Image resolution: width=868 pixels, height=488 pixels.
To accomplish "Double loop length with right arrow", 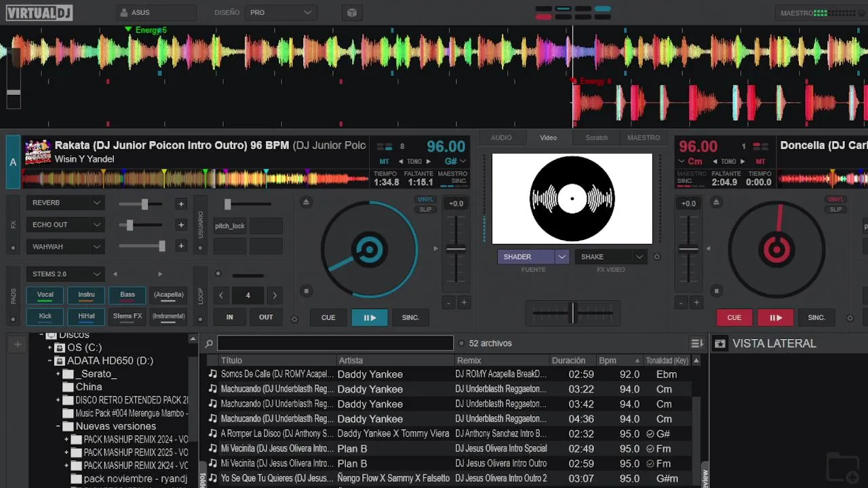I will [x=274, y=295].
